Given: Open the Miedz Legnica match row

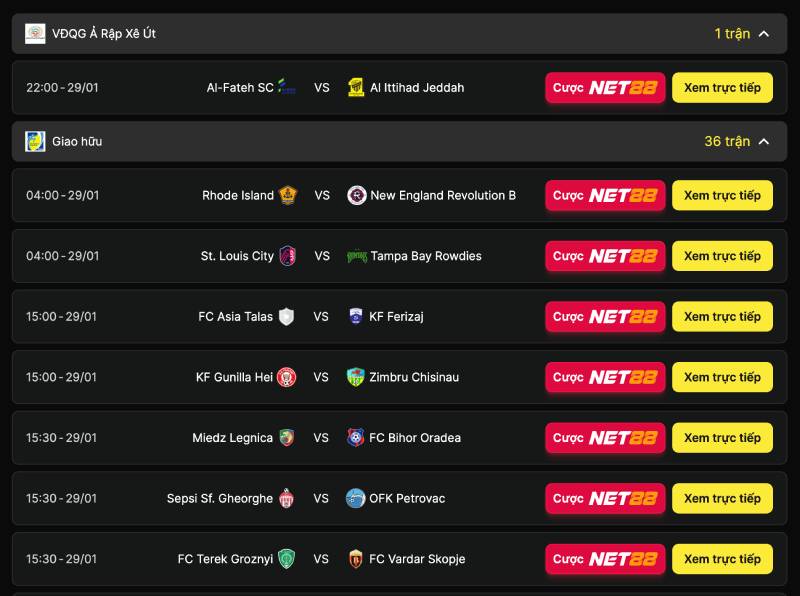Looking at the screenshot, I should [399, 437].
